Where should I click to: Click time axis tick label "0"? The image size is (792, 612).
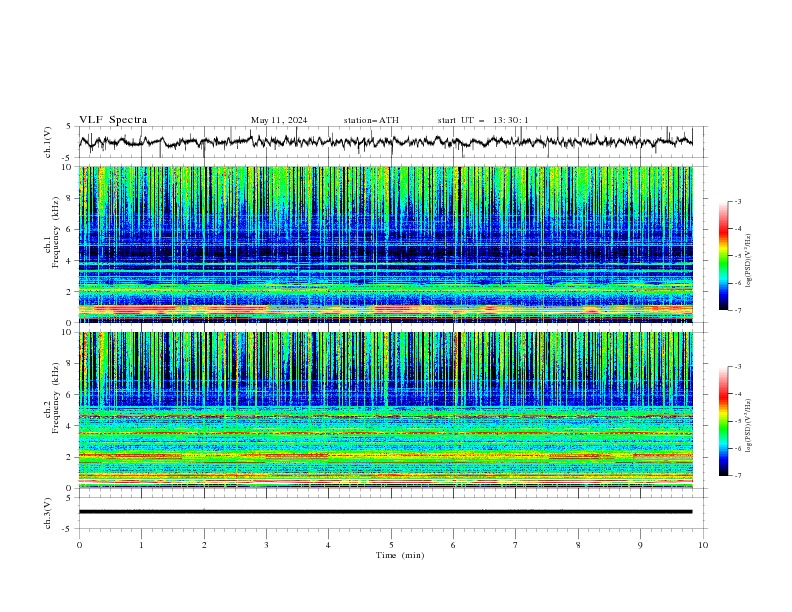pyautogui.click(x=79, y=545)
